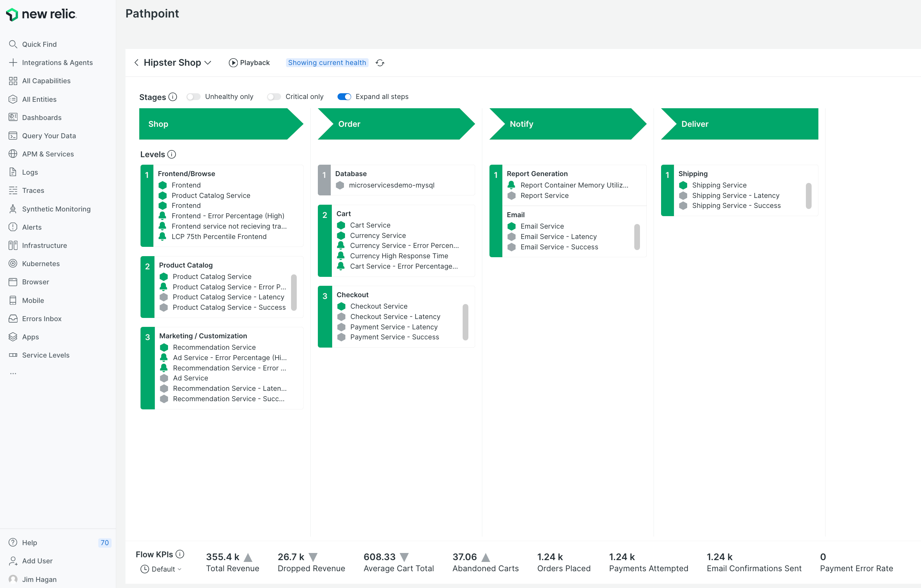921x588 pixels.
Task: Click the Product Catalog step scrollbar
Action: (294, 292)
